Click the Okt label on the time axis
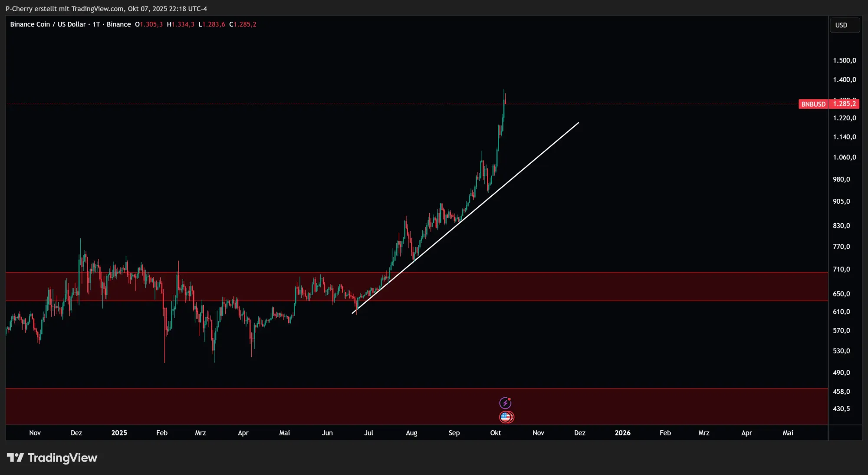The height and width of the screenshot is (475, 868). 495,433
